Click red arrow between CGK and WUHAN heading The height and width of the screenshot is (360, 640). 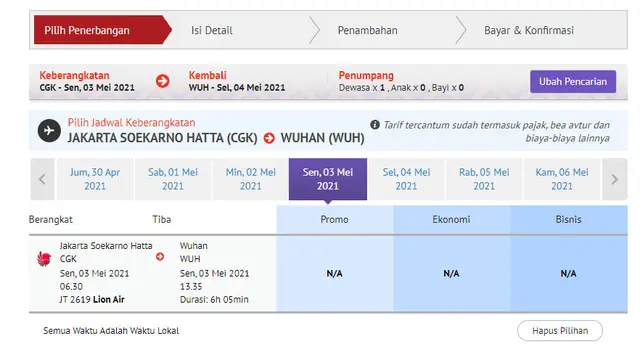(x=269, y=138)
